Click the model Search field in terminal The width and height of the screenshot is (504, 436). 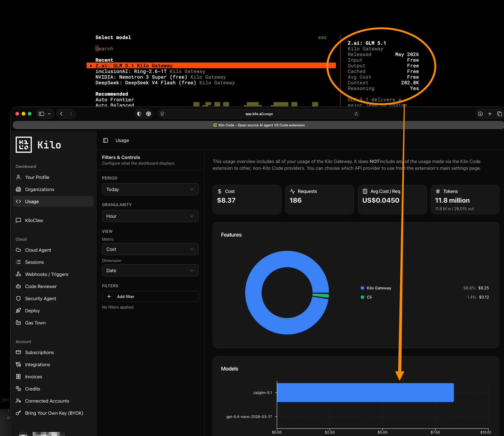pyautogui.click(x=104, y=49)
